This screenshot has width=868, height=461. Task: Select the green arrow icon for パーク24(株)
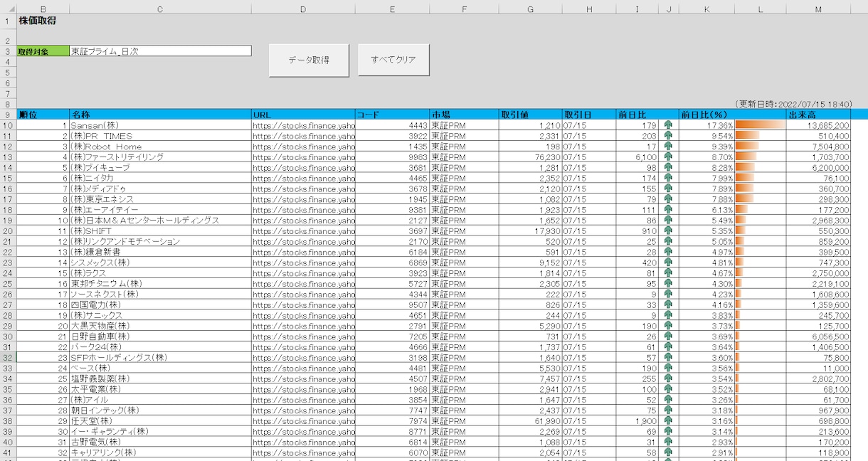click(x=668, y=347)
